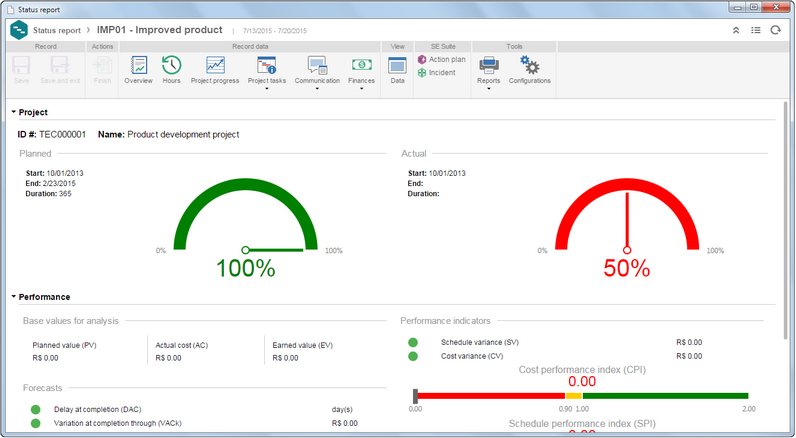Click Variation at completion (VACk) indicator

pos(36,423)
